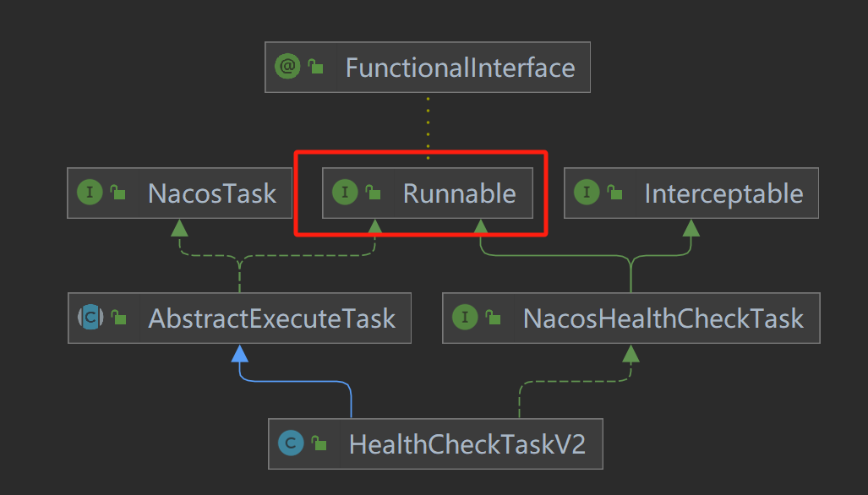Click the interface icon beside Interceptable

pyautogui.click(x=587, y=193)
